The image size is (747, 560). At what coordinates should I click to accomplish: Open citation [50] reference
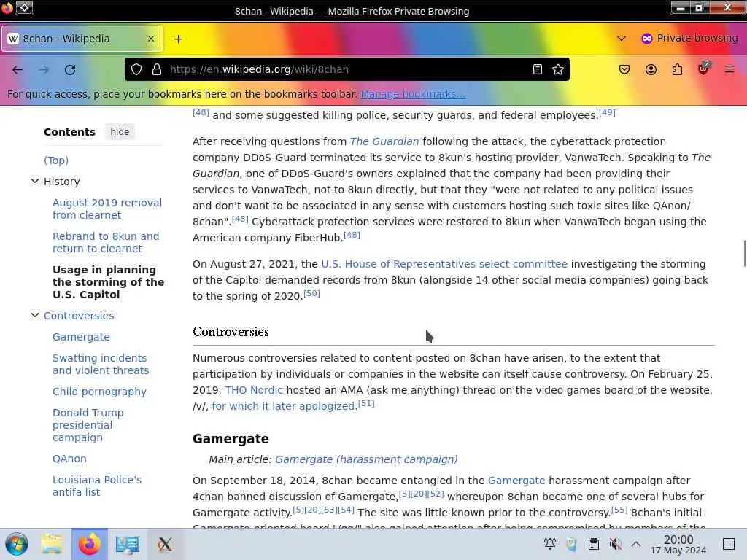[311, 293]
